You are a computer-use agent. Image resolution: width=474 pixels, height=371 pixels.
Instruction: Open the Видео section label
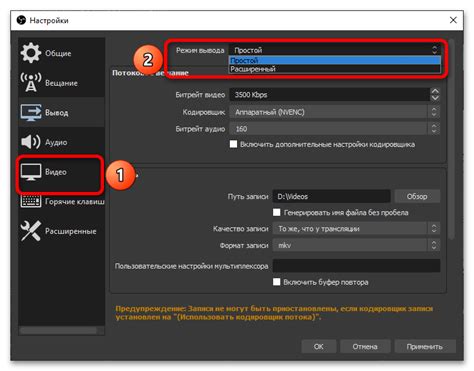click(x=56, y=172)
